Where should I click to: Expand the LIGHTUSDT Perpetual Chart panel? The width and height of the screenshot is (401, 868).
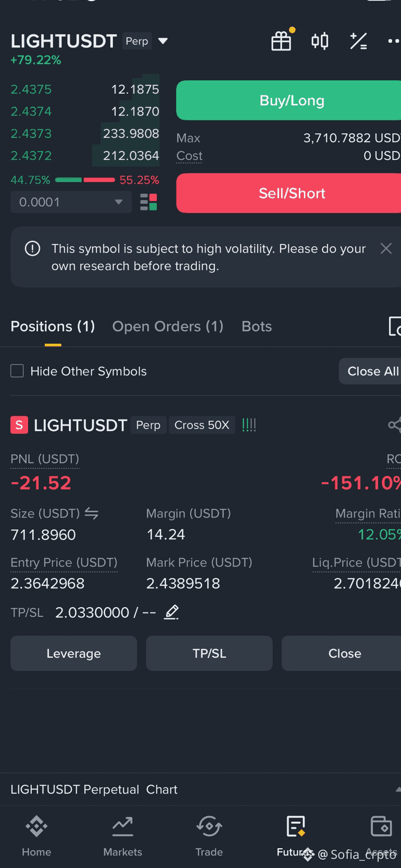click(x=398, y=789)
